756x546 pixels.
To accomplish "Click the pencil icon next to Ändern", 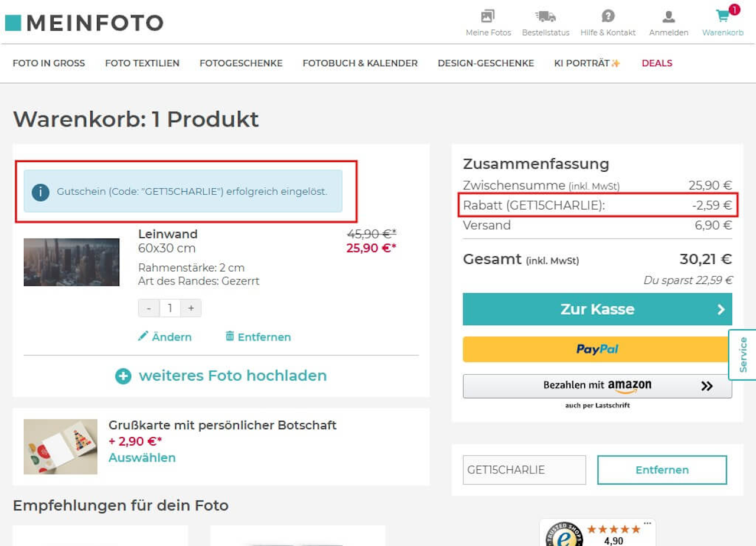I will pyautogui.click(x=143, y=336).
